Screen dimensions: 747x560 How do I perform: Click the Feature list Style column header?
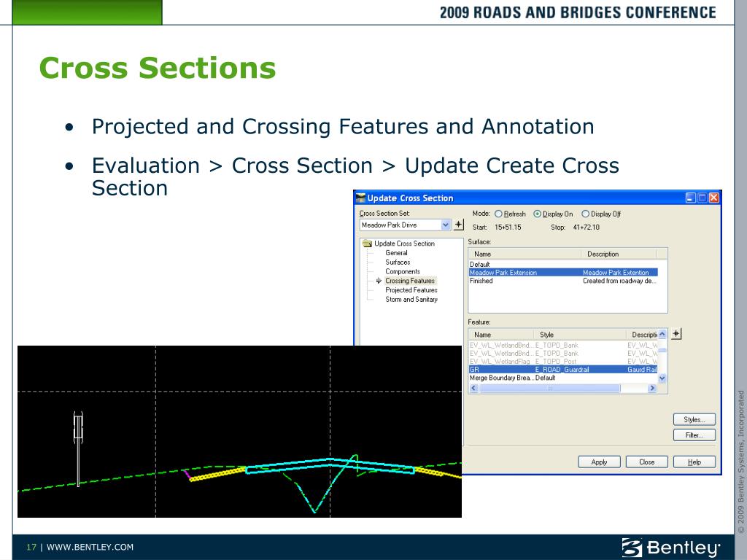pos(579,334)
